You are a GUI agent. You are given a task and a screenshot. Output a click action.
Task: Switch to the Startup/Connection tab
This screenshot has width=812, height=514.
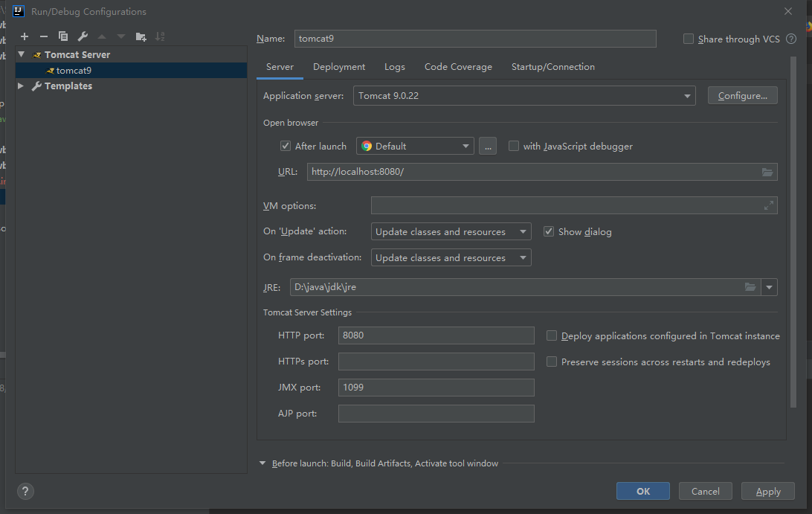tap(552, 67)
